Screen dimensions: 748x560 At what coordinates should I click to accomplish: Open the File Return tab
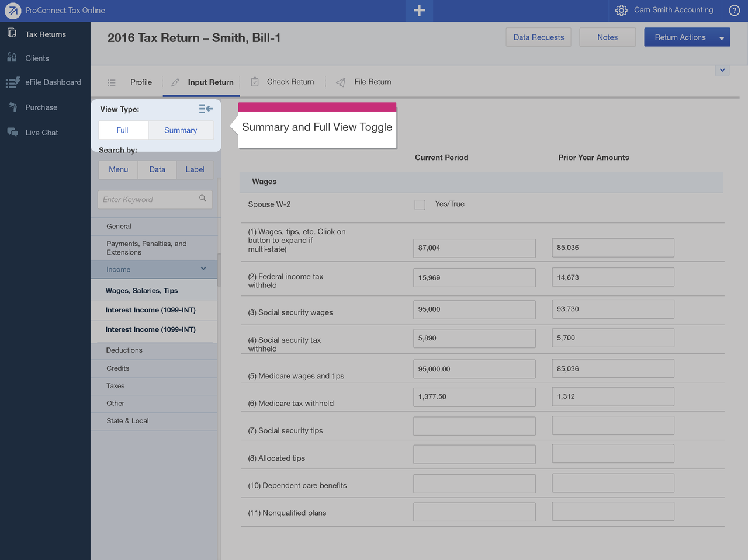[373, 82]
